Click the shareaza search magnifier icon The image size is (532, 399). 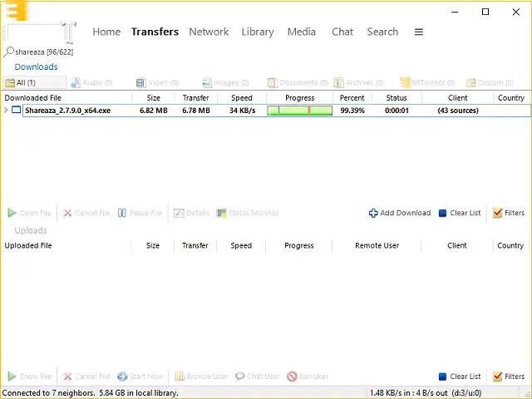9,52
